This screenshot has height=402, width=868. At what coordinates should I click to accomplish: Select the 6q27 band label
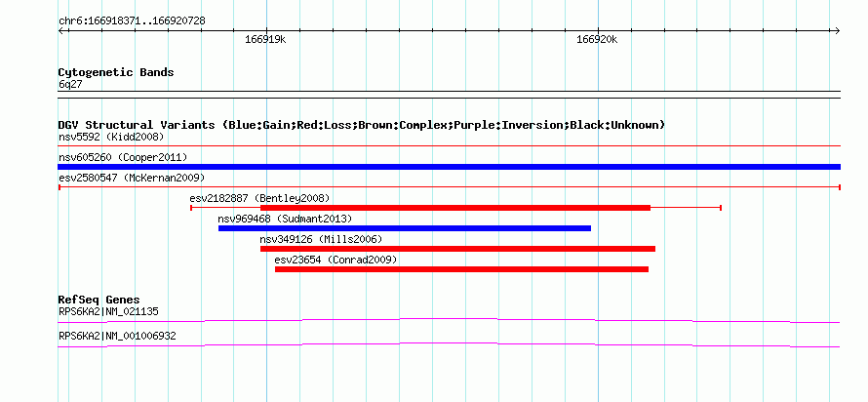pyautogui.click(x=70, y=85)
